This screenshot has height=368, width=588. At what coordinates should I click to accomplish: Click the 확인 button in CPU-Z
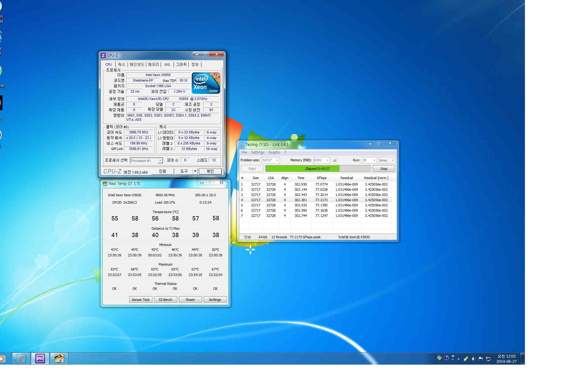coord(210,171)
